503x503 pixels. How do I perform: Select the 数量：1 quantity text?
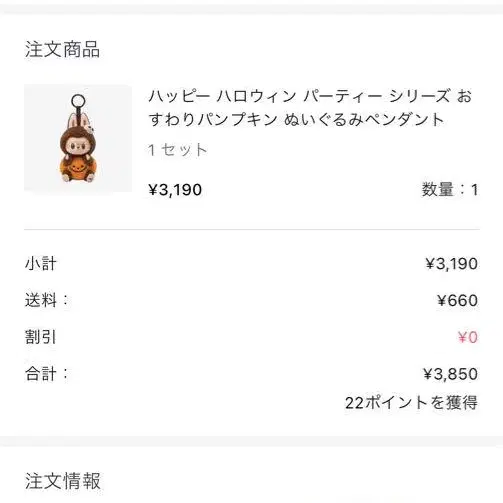[450, 190]
